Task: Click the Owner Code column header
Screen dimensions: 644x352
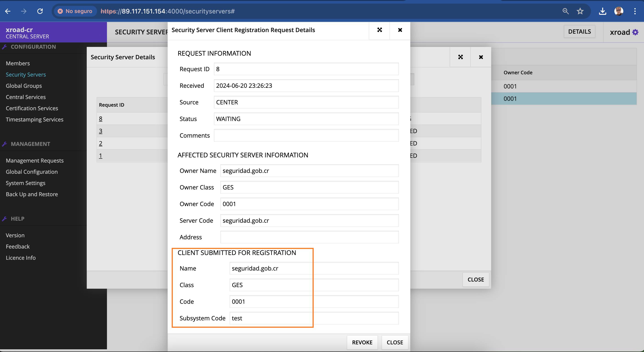Action: [518, 73]
